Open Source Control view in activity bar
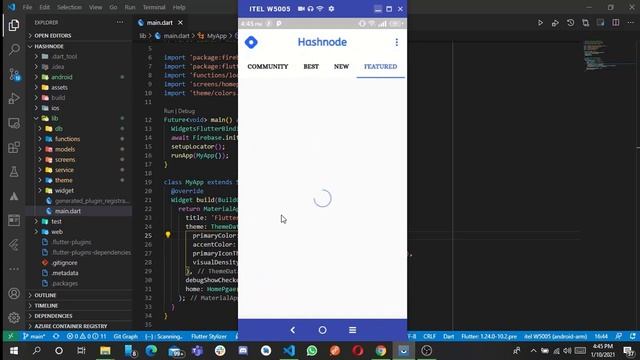The height and width of the screenshot is (360, 640). [14, 74]
